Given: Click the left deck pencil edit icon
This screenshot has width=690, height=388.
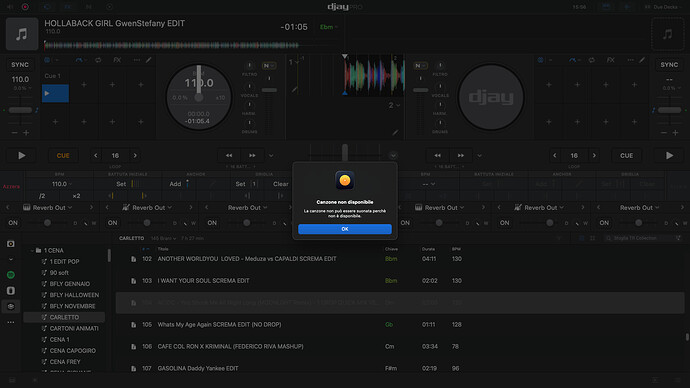Looking at the screenshot, I should tap(149, 60).
